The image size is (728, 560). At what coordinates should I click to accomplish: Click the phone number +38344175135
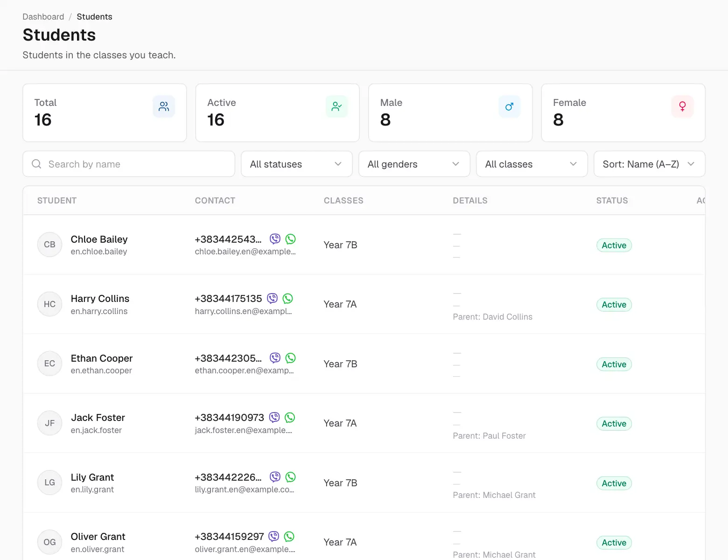(x=229, y=298)
